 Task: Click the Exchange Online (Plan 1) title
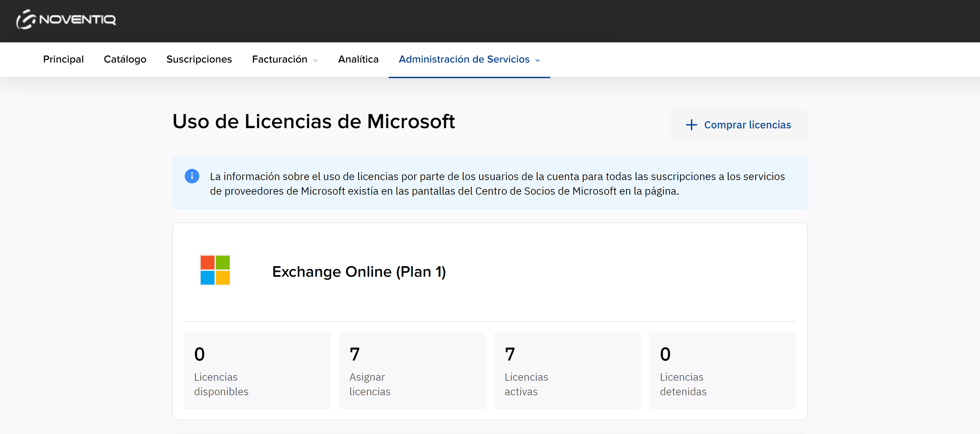coord(359,271)
